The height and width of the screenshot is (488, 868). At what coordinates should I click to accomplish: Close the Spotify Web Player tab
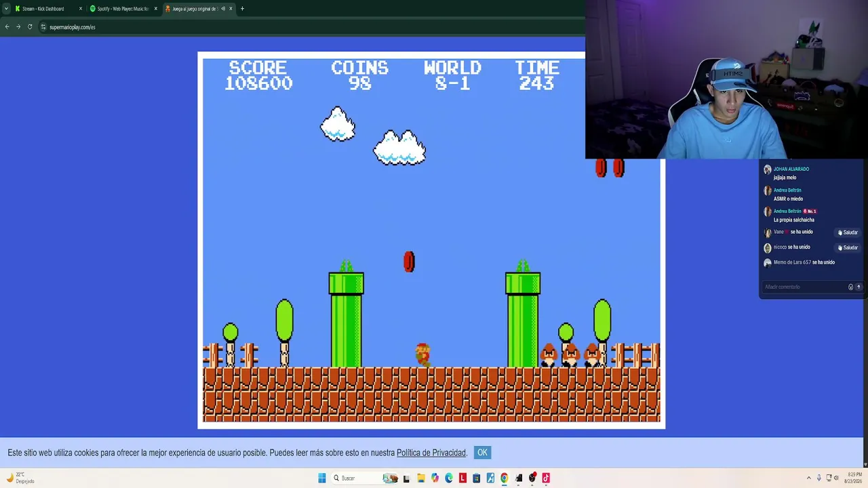[156, 9]
